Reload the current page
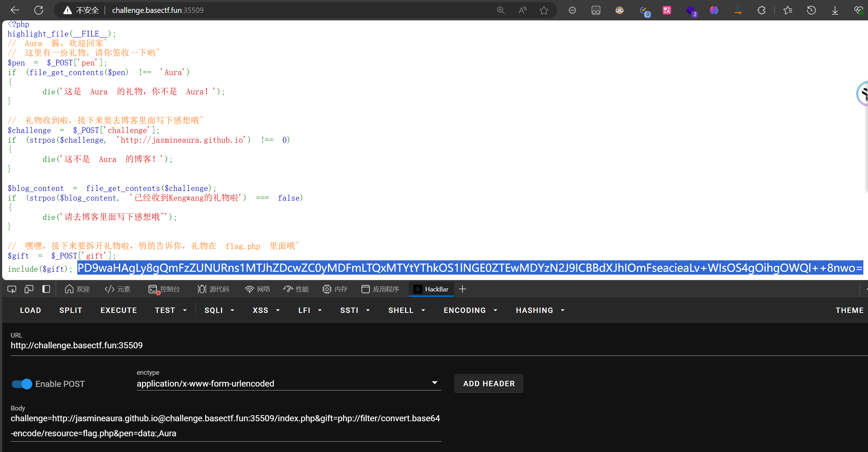This screenshot has width=868, height=452. click(x=39, y=10)
